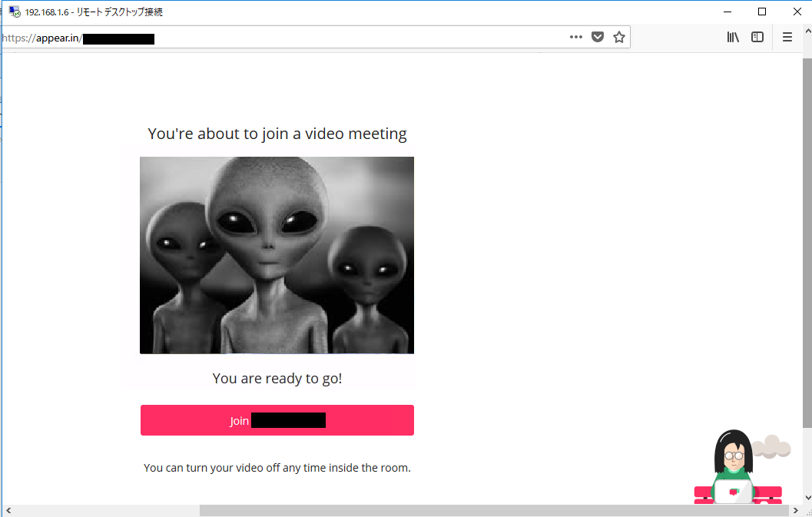
Task: Save page to Pocket icon
Action: pyautogui.click(x=598, y=37)
